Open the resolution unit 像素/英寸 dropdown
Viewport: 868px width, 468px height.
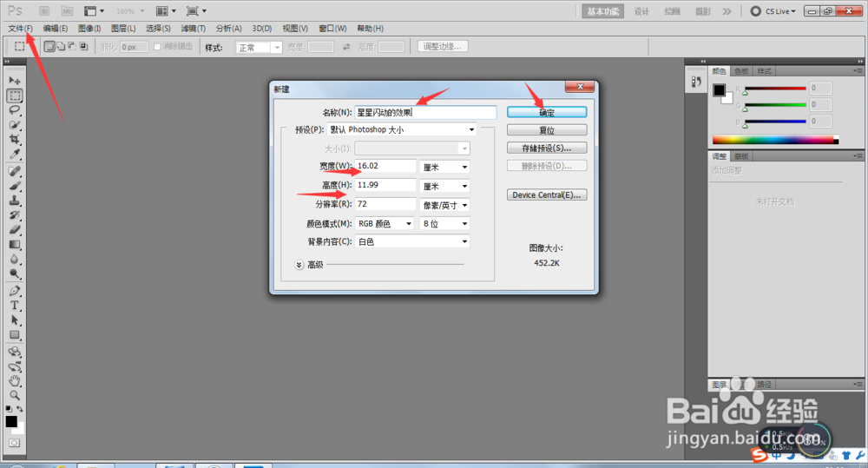(x=444, y=205)
